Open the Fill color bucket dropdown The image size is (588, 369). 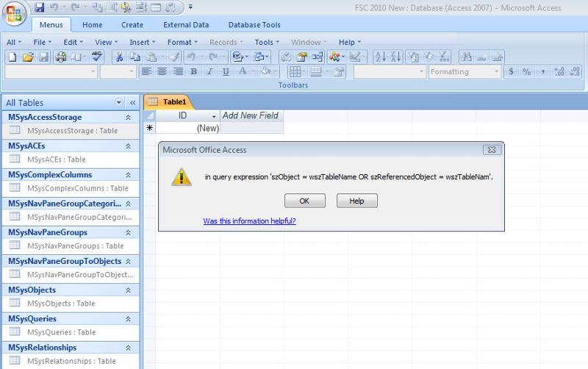tap(275, 71)
